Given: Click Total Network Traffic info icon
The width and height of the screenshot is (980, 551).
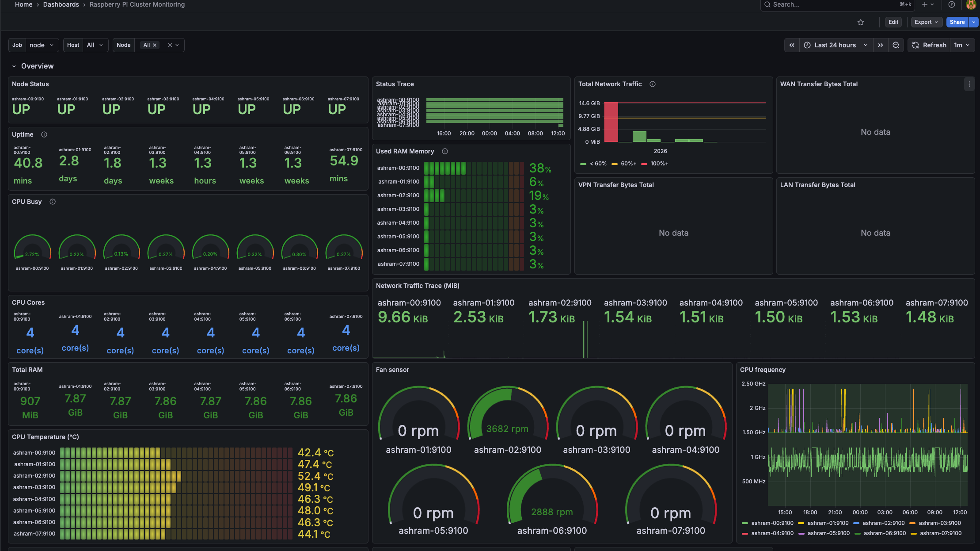Looking at the screenshot, I should (x=653, y=84).
